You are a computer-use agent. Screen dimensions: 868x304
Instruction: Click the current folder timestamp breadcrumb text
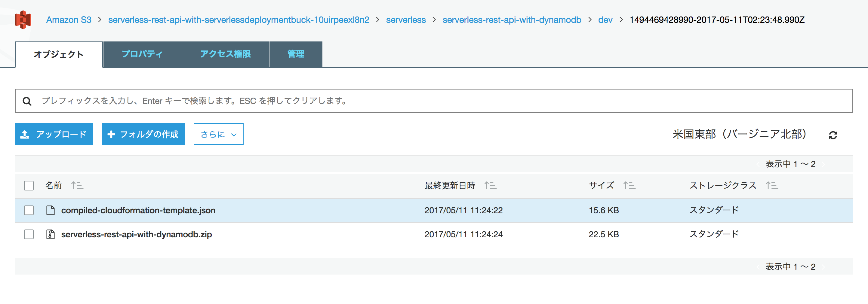tap(717, 20)
